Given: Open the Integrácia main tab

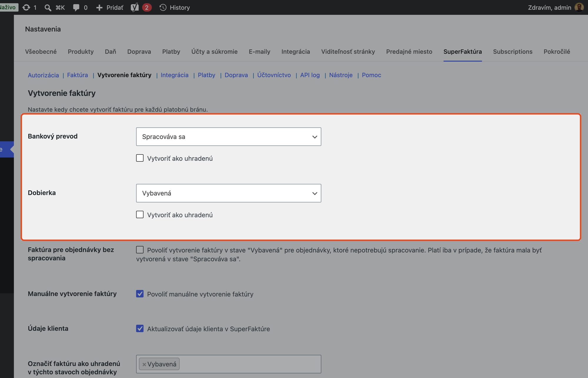Looking at the screenshot, I should click(295, 51).
